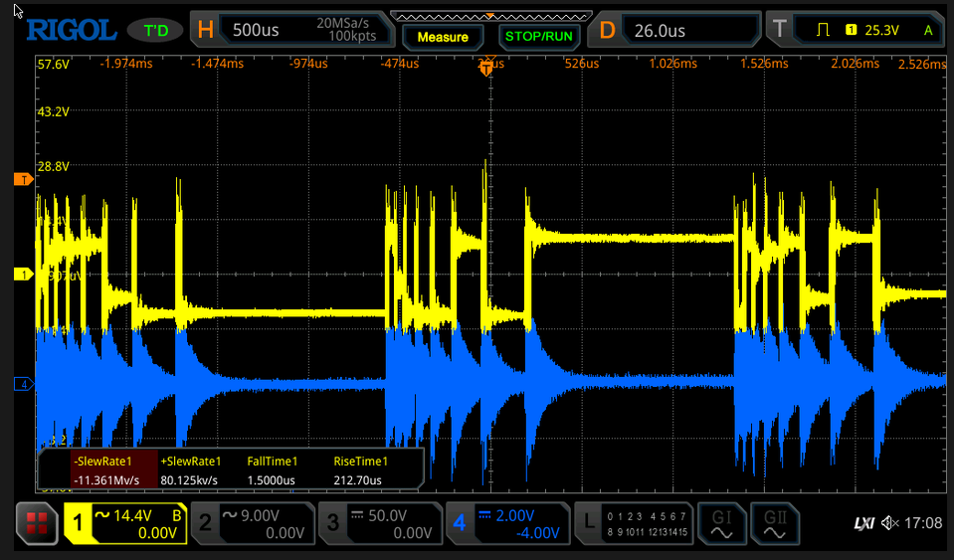Open the horizontal timebase 500us setting
The image size is (954, 560).
(x=256, y=30)
